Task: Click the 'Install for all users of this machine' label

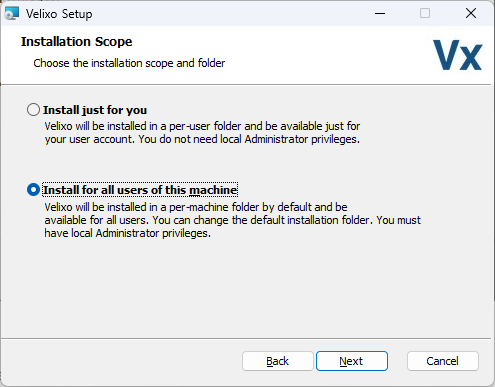Action: pos(140,190)
